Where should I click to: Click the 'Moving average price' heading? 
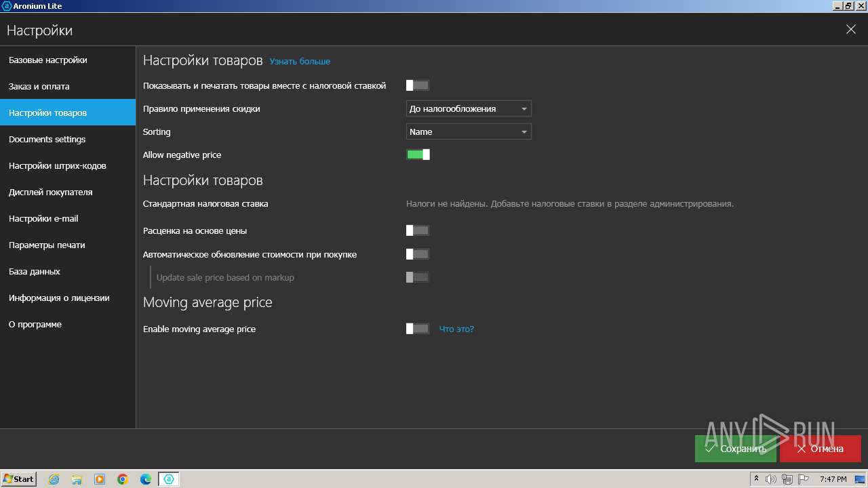208,302
